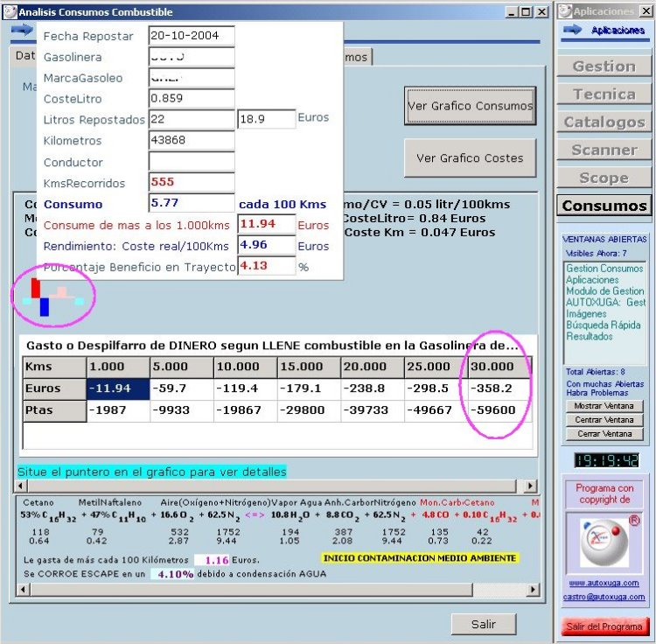Viewport: 656px width, 644px height.
Task: Click the 30.000 Kms column header
Action: tap(499, 367)
